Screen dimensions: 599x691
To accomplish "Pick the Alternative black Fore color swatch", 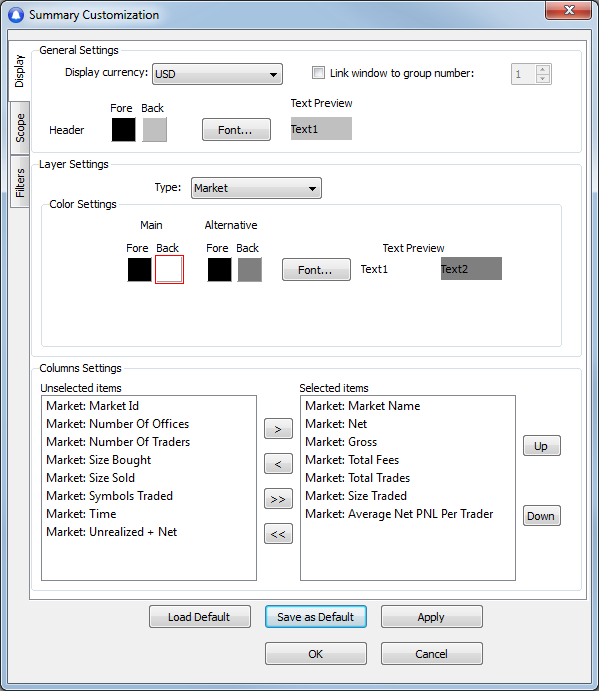I will (219, 270).
